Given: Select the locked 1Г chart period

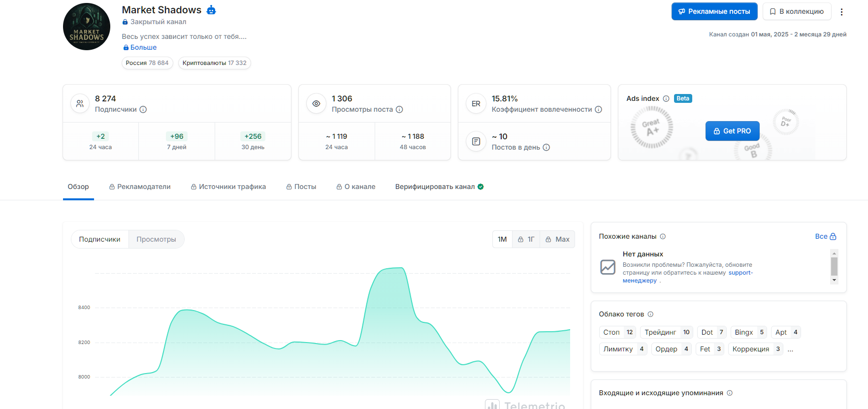Looking at the screenshot, I should pyautogui.click(x=526, y=239).
